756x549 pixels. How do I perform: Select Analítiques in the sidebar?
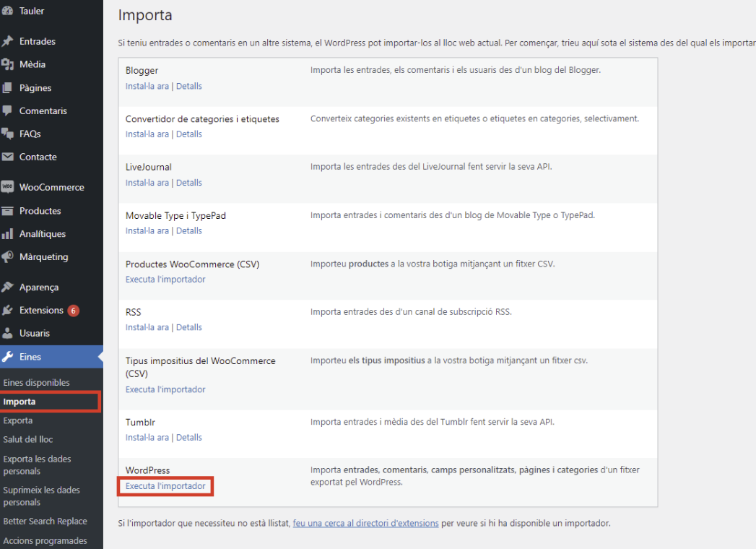(43, 234)
